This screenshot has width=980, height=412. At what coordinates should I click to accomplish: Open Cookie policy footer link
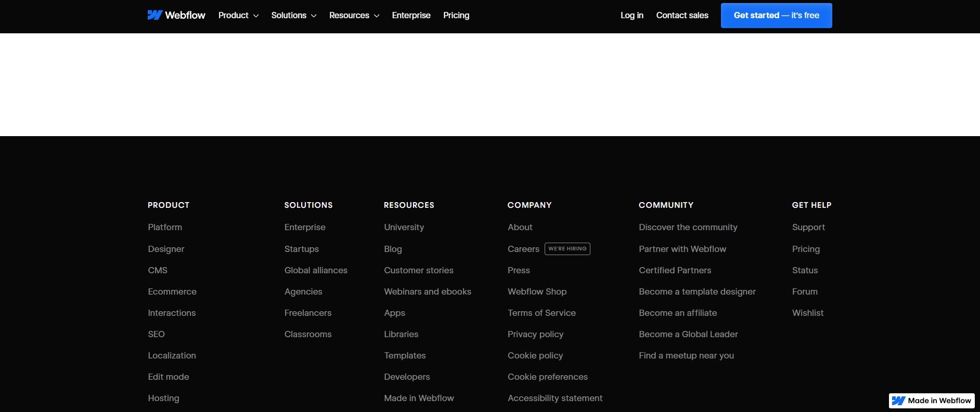point(535,355)
